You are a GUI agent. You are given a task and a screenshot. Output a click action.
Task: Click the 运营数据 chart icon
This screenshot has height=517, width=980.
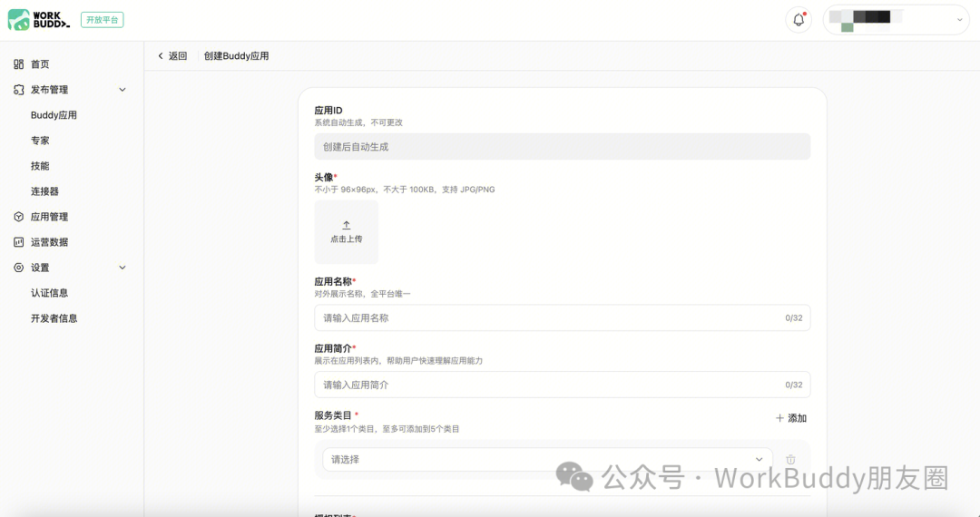(19, 241)
